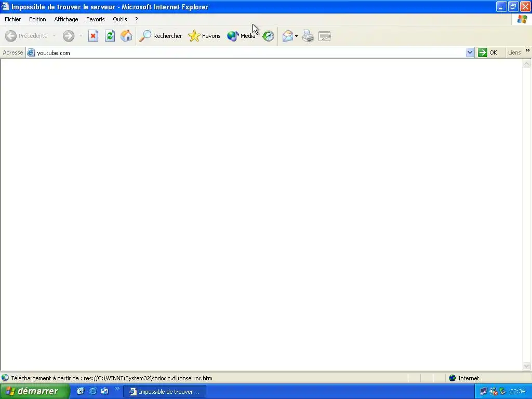This screenshot has height=399, width=532.
Task: Click the Internet zone indicator in status bar
Action: point(464,378)
